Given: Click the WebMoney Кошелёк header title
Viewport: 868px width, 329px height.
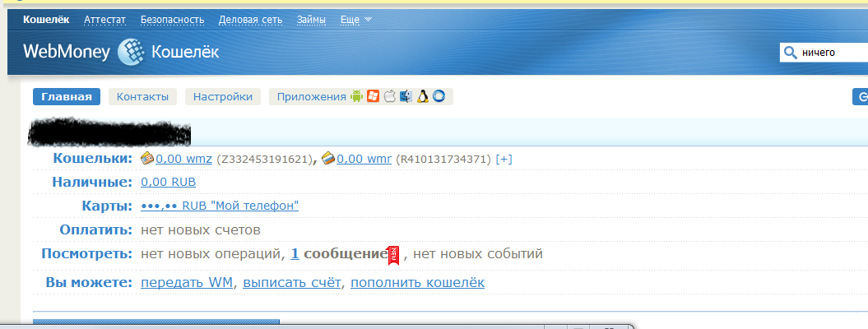Looking at the screenshot, I should (x=121, y=53).
